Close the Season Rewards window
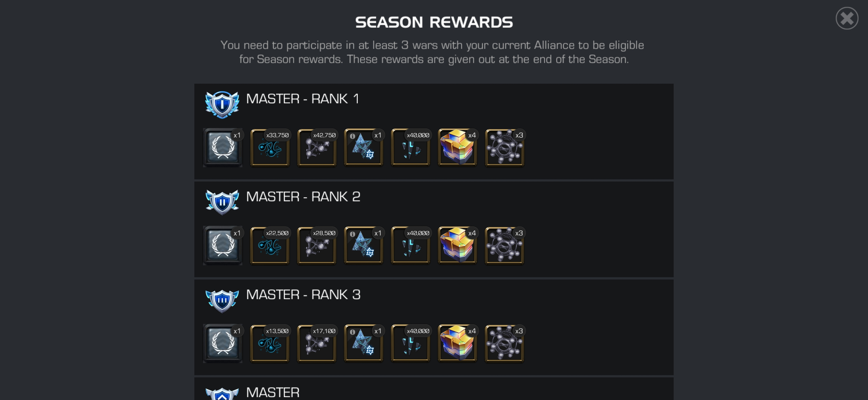Screen dimensions: 868x400 [847, 18]
